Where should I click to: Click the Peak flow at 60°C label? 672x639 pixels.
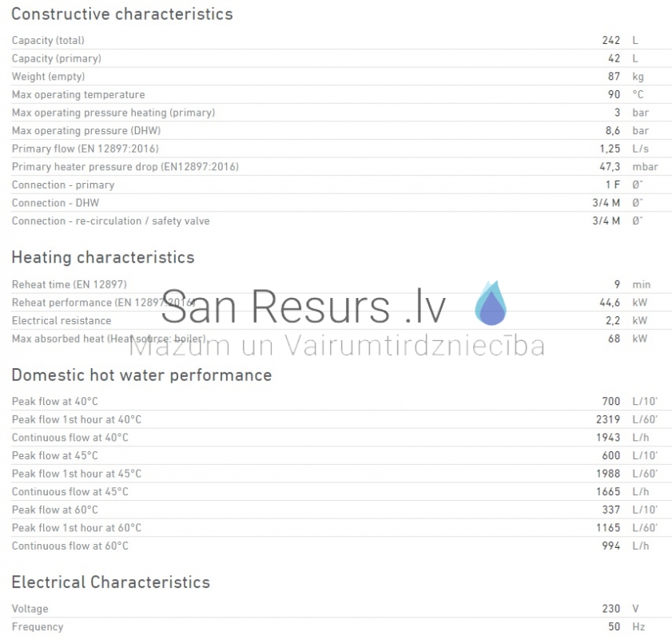pyautogui.click(x=55, y=510)
